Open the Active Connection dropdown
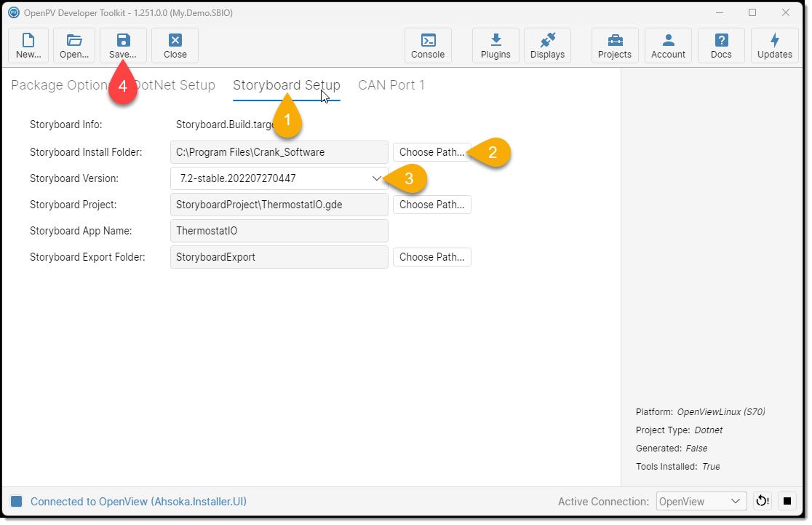 tap(701, 501)
